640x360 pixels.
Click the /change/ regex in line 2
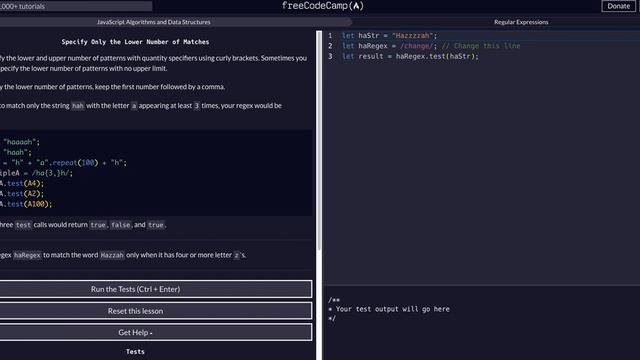tap(416, 46)
